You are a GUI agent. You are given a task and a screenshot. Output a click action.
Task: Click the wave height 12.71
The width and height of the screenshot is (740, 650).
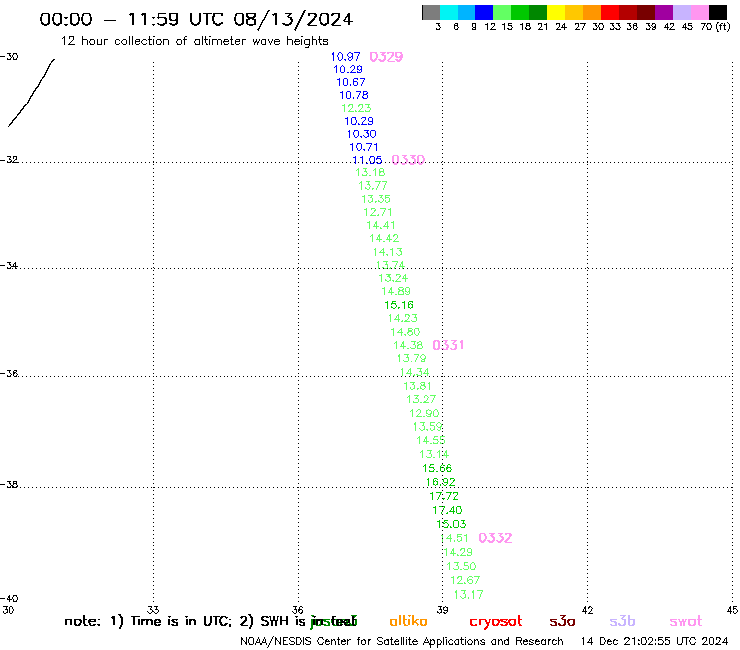[378, 212]
